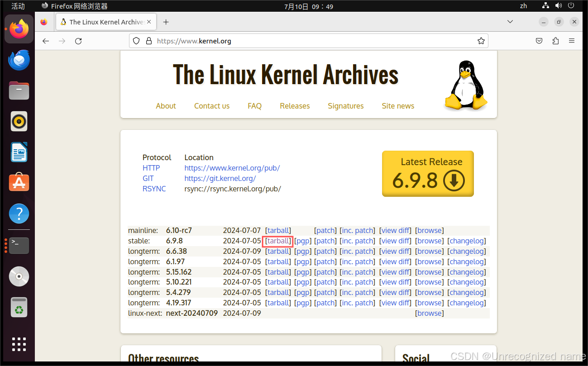Open the tracking protection shield icon
The width and height of the screenshot is (588, 366).
[136, 41]
